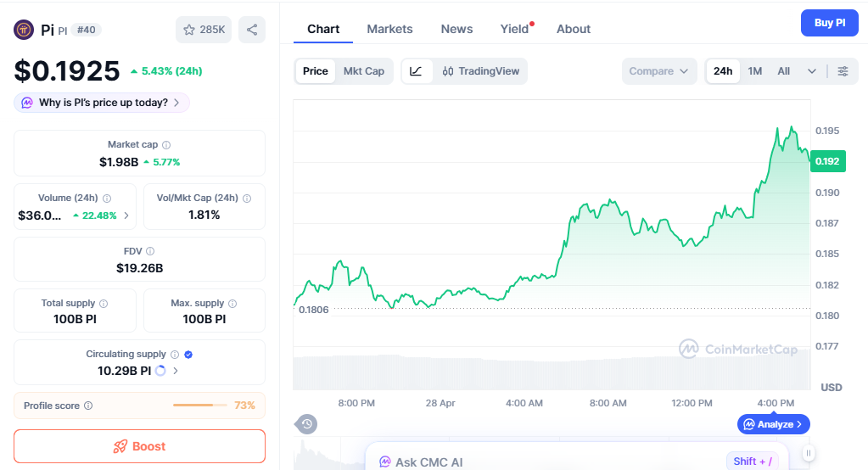Click the Pi coin logo icon
Screen dimensions: 868x470
click(24, 30)
